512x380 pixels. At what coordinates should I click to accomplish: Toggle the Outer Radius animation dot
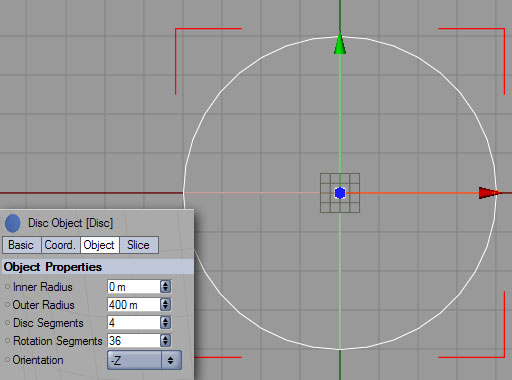click(7, 305)
